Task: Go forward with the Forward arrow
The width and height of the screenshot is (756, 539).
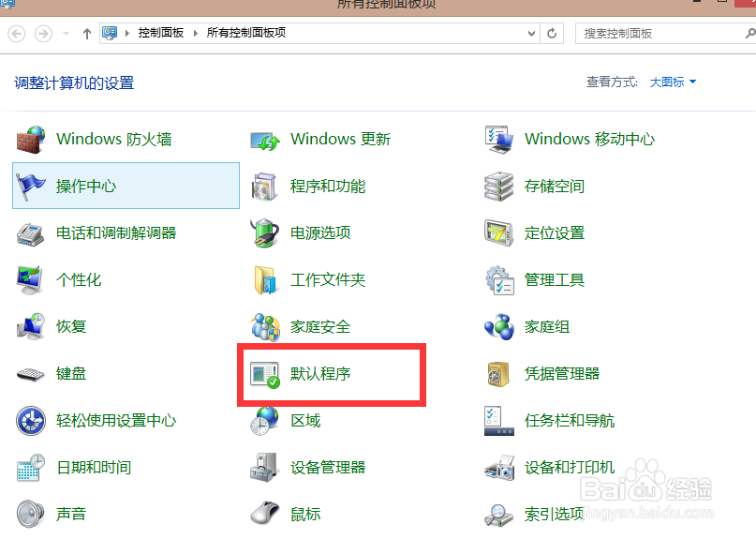Action: coord(43,34)
